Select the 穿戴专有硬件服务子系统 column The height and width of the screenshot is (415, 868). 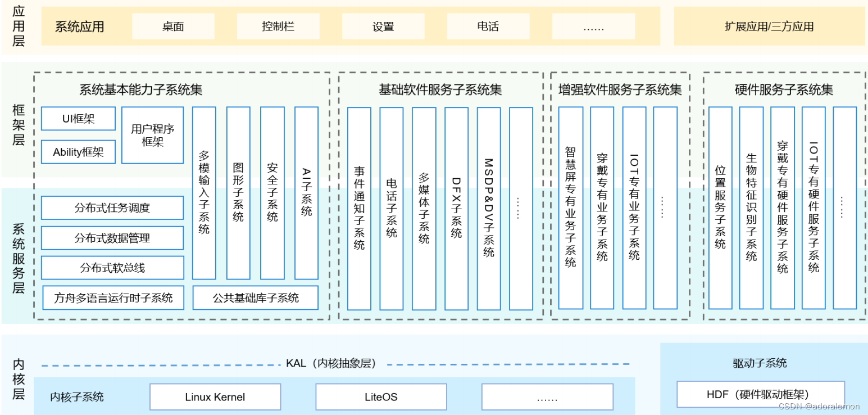tap(783, 207)
